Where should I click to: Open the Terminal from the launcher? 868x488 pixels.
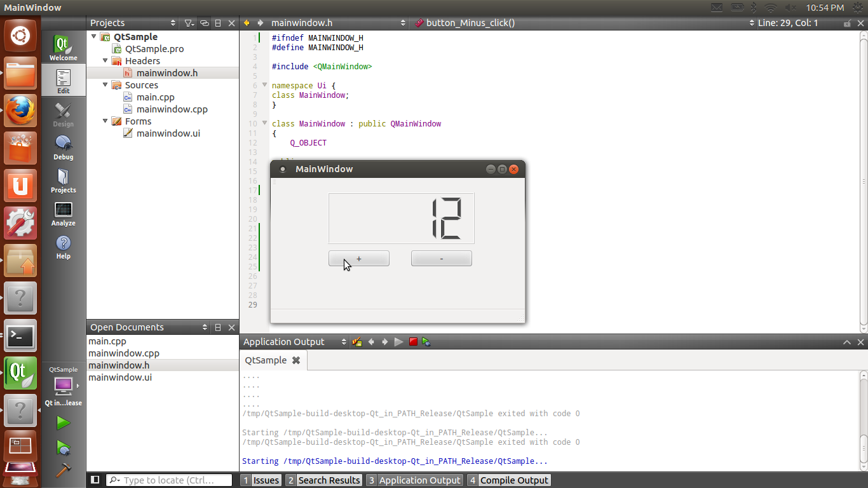point(20,336)
